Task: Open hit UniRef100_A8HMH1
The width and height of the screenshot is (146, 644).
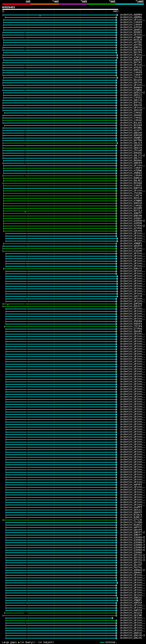Action: coord(131,17)
